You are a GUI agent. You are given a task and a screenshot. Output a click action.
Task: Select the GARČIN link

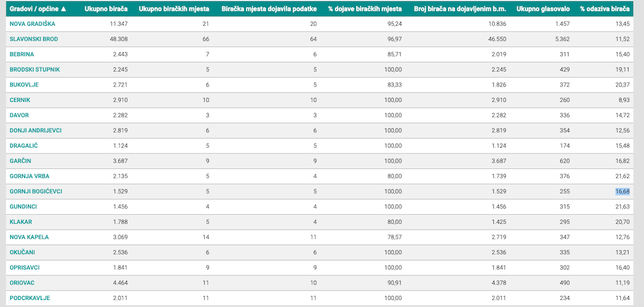[x=20, y=161]
